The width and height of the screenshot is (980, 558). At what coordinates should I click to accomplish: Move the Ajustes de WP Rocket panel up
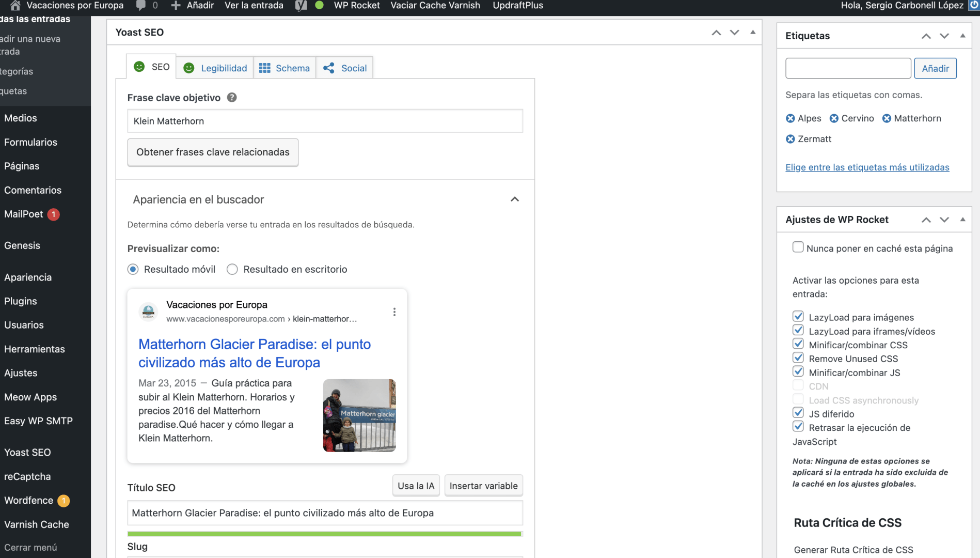[x=926, y=220]
